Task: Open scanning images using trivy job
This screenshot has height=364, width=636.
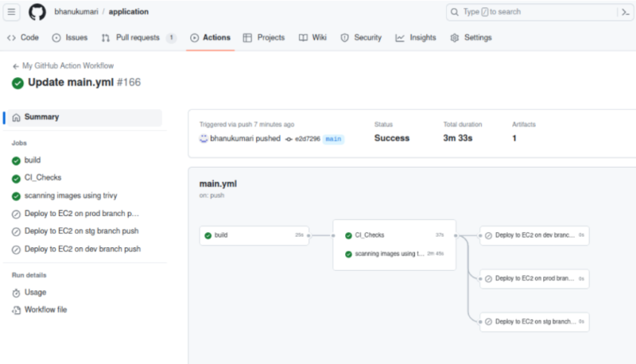Action: pyautogui.click(x=71, y=196)
